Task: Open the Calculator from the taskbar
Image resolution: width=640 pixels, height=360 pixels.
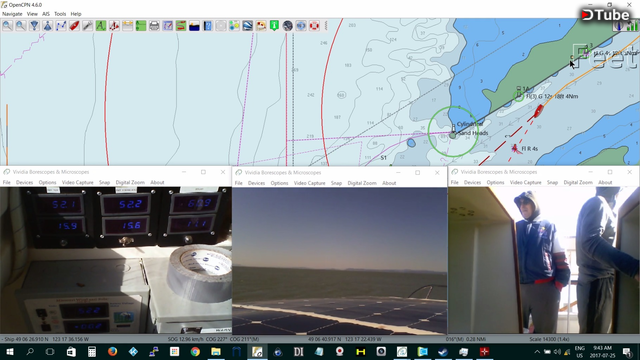Action: (92, 351)
